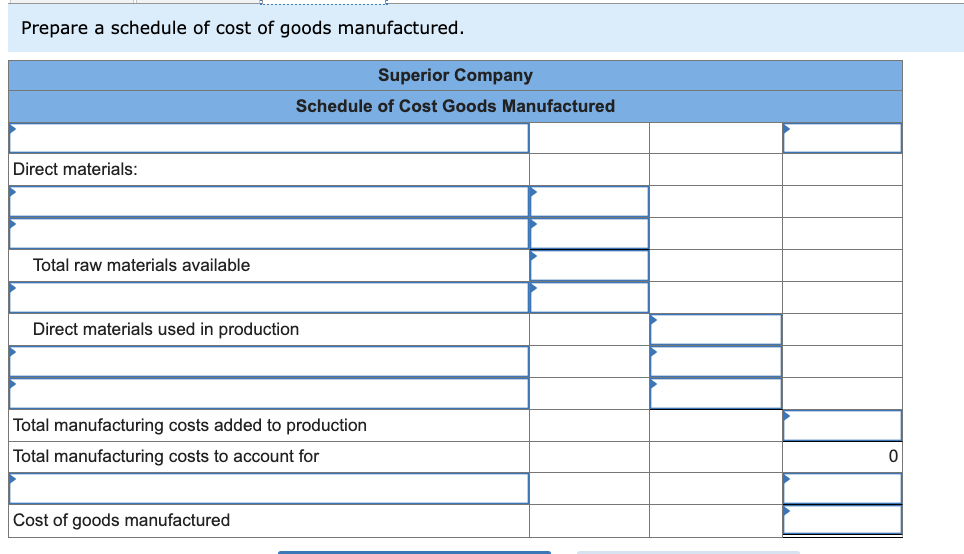Open the label dropdown directly above "Cost of goods manufactured"

(269, 489)
